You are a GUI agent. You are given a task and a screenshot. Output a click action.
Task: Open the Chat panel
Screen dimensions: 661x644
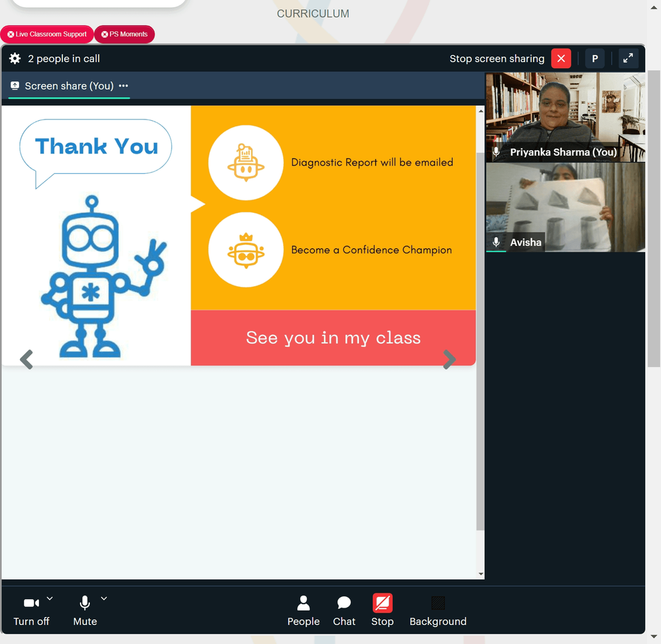(344, 611)
